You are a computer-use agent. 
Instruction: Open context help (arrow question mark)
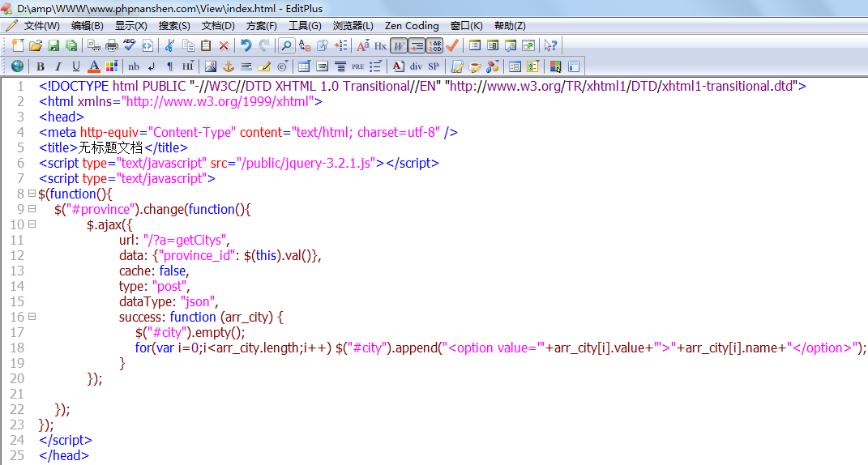point(550,45)
